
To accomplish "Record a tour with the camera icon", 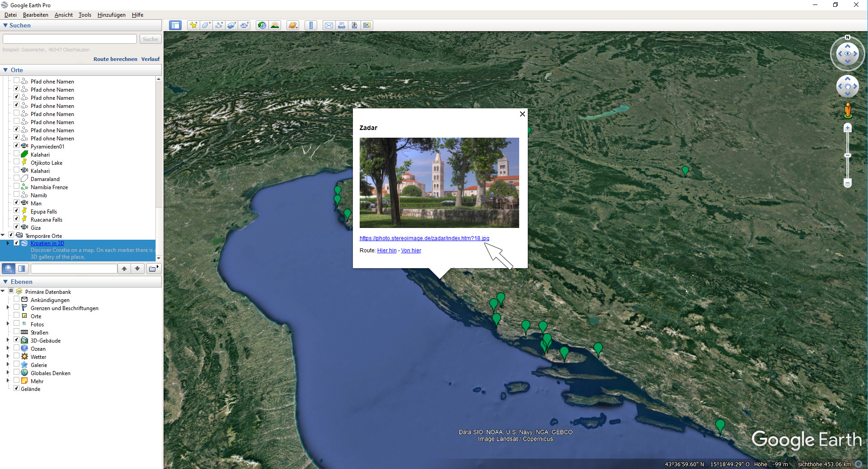I will click(244, 25).
